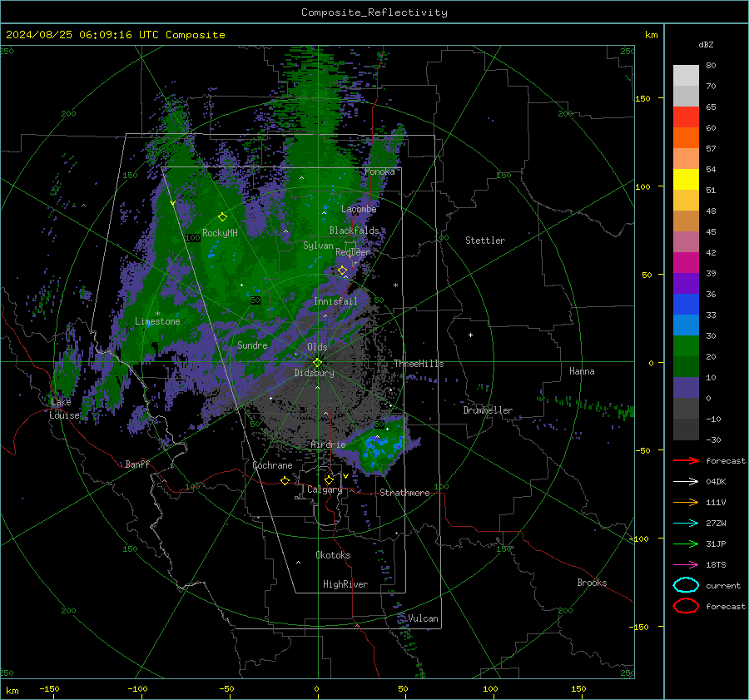Click the 2024/08/25 06:09:16 UTC timestamp
The height and width of the screenshot is (700, 749).
[116, 35]
